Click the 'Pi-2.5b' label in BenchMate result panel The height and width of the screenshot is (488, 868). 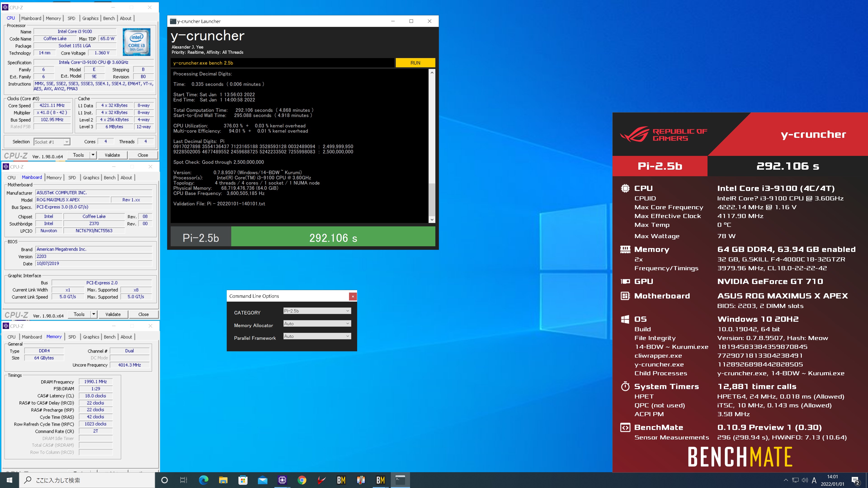[x=660, y=166]
